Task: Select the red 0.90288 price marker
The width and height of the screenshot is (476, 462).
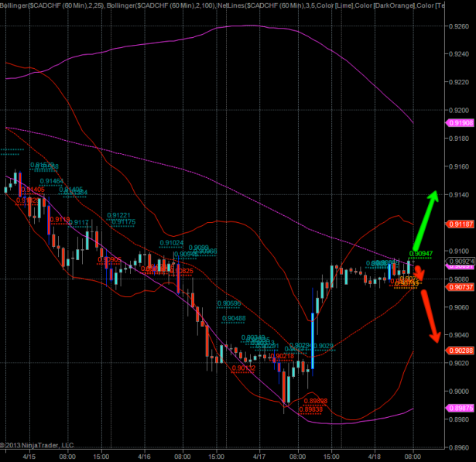Action: pyautogui.click(x=461, y=350)
